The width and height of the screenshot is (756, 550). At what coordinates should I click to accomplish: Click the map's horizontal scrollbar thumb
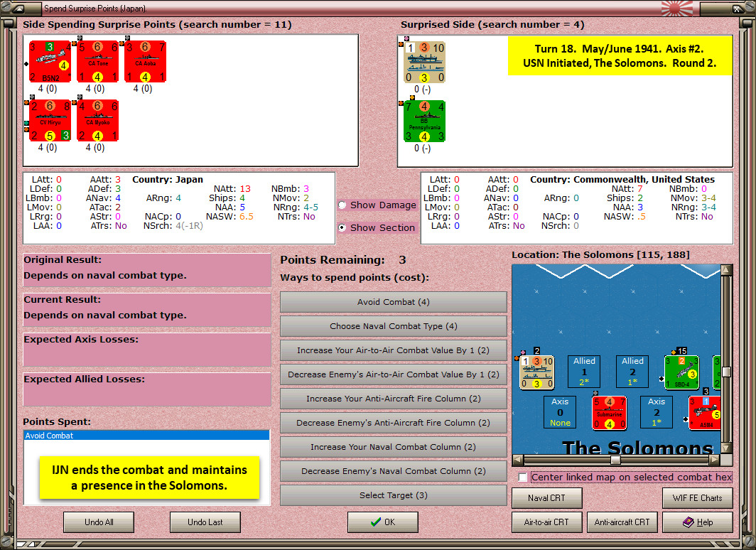(x=615, y=460)
